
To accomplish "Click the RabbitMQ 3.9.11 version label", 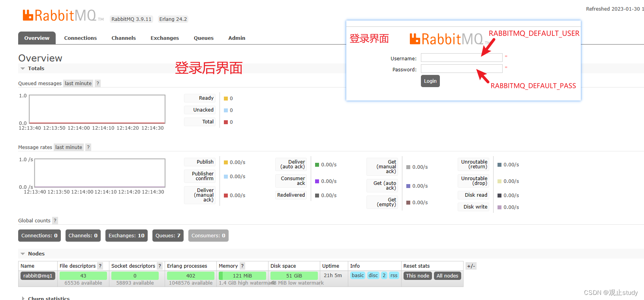I will pyautogui.click(x=131, y=19).
